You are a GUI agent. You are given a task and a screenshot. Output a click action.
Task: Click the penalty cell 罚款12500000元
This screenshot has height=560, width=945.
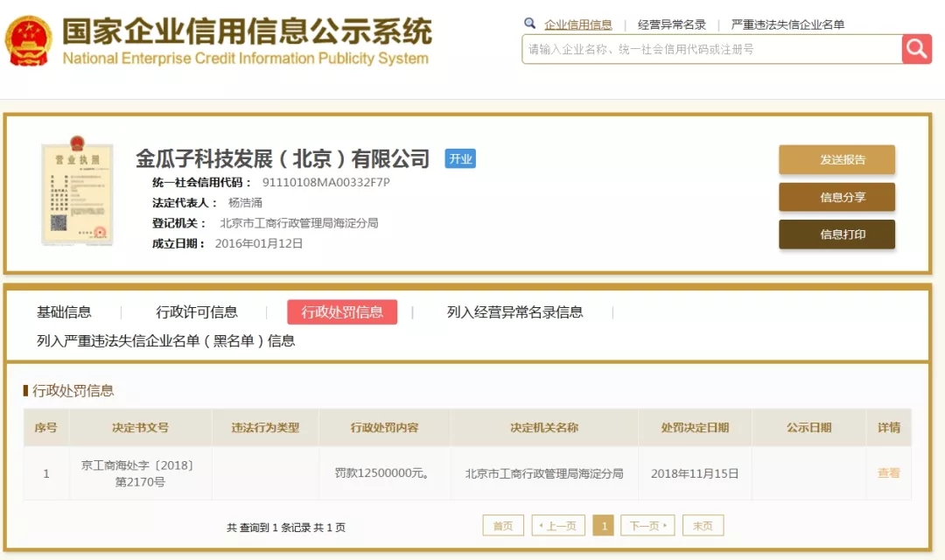tap(382, 473)
